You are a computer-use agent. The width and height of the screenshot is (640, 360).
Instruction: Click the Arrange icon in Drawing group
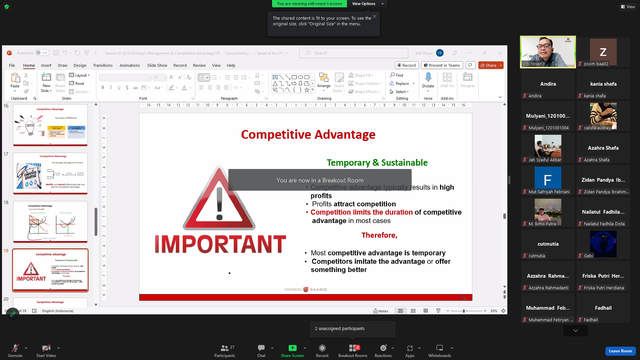324,79
